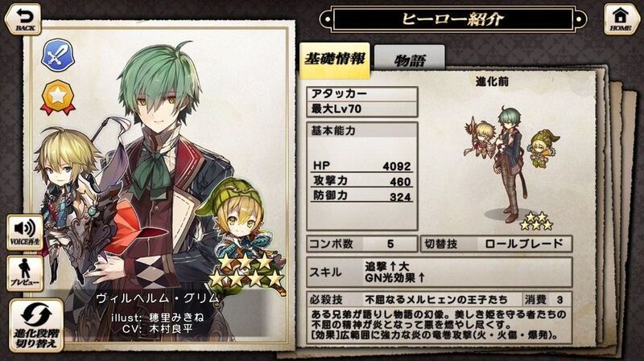
Task: Play the hero voice with VOICE再生
Action: [x=25, y=232]
